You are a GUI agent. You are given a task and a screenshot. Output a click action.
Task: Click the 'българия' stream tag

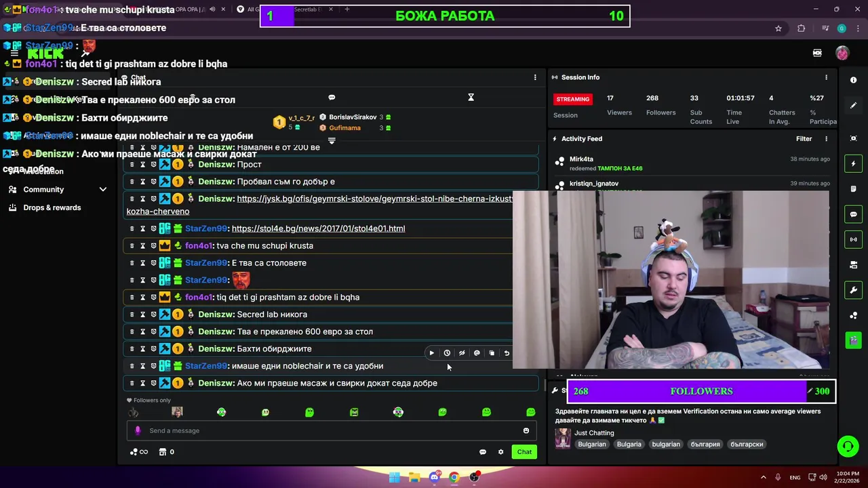(705, 445)
